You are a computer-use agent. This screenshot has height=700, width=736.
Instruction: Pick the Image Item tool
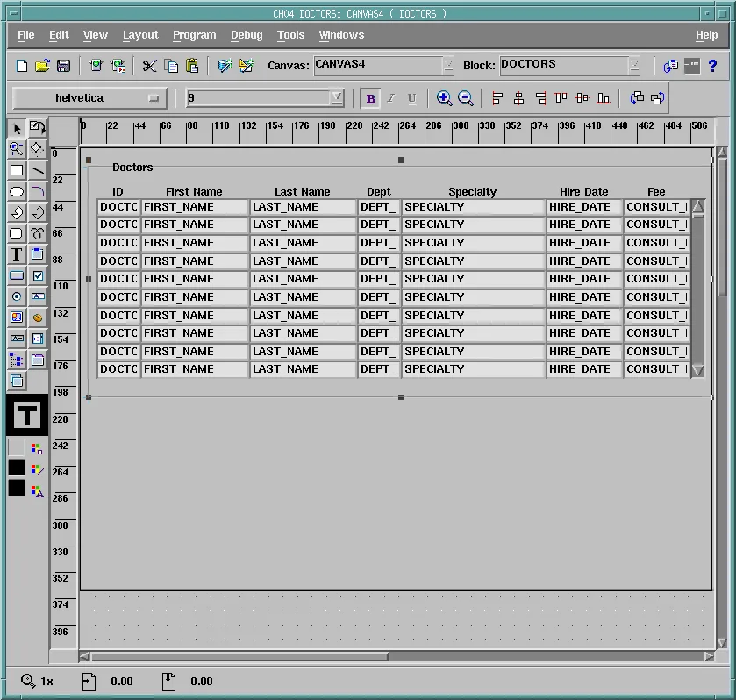(x=17, y=318)
